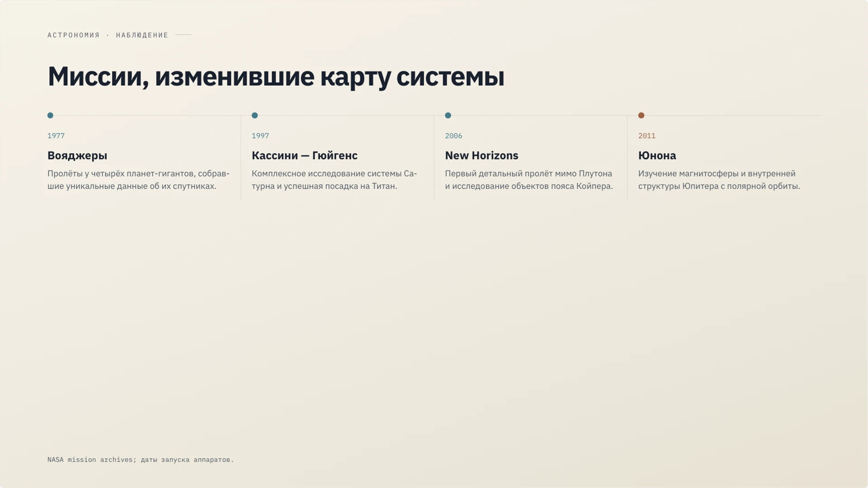Select the year label 2011

pos(647,136)
